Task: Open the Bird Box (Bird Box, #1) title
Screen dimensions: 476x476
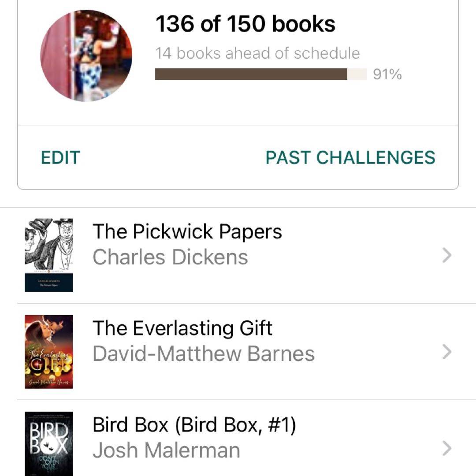Action: point(194,425)
